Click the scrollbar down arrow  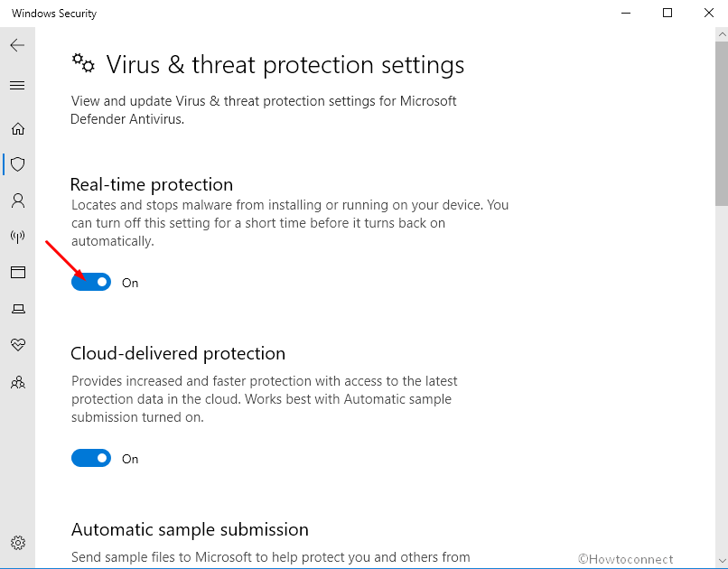[x=722, y=561]
